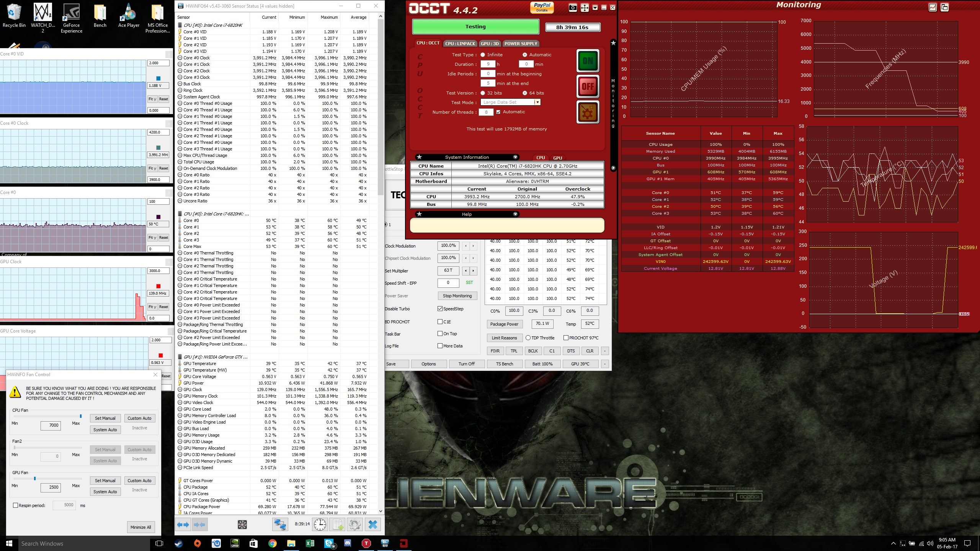Open HWiNFO sensor settings gear icon
The image size is (980, 551).
pyautogui.click(x=354, y=525)
